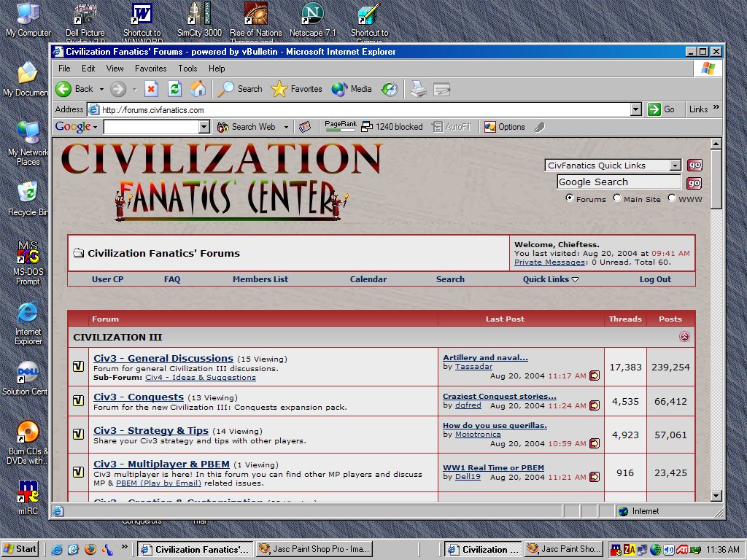Click the green Go arrow beside the address bar
This screenshot has width=747, height=560.
661,109
